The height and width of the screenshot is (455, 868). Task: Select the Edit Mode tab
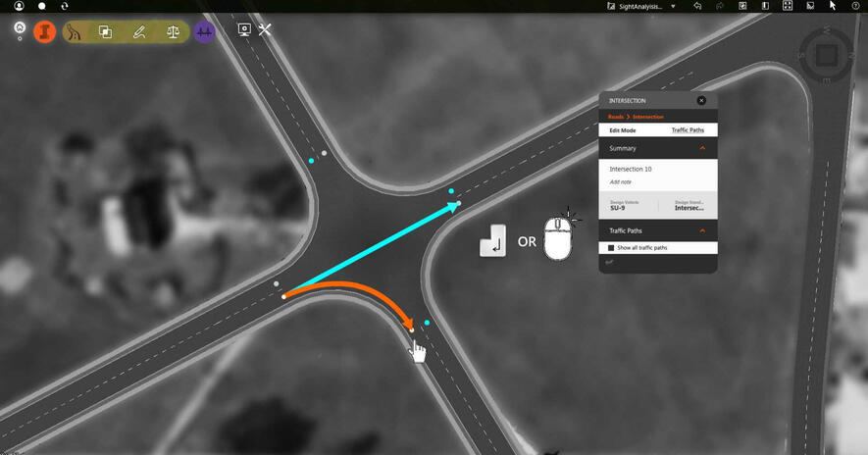[x=623, y=130]
